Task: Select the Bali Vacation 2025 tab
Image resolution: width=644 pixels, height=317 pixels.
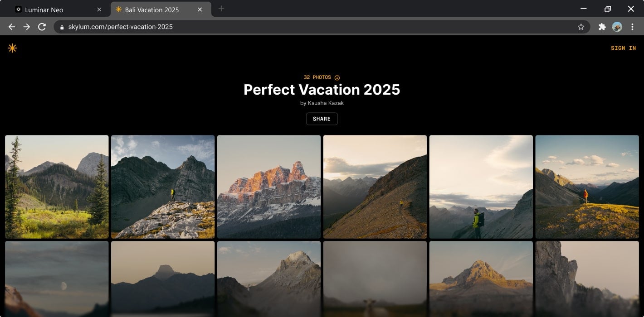Action: point(161,10)
